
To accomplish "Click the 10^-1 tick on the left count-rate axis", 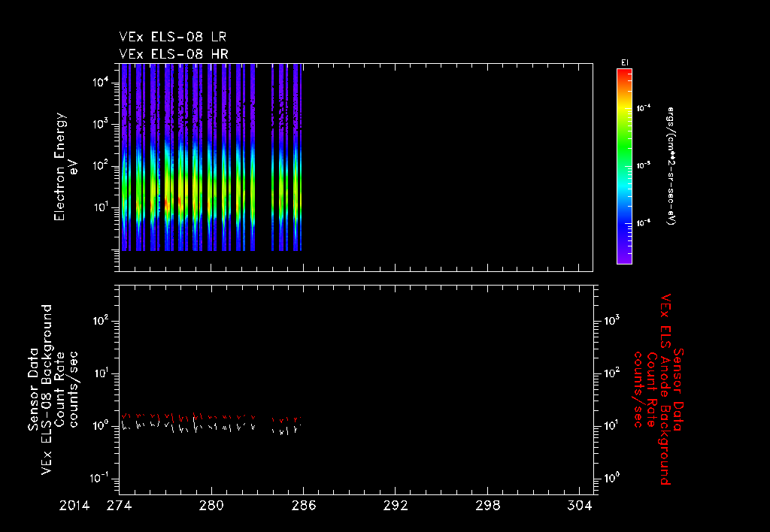I will coord(99,478).
